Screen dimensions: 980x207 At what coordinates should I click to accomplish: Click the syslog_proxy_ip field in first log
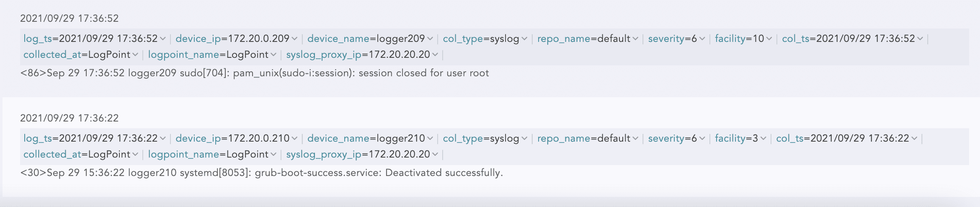pyautogui.click(x=323, y=55)
